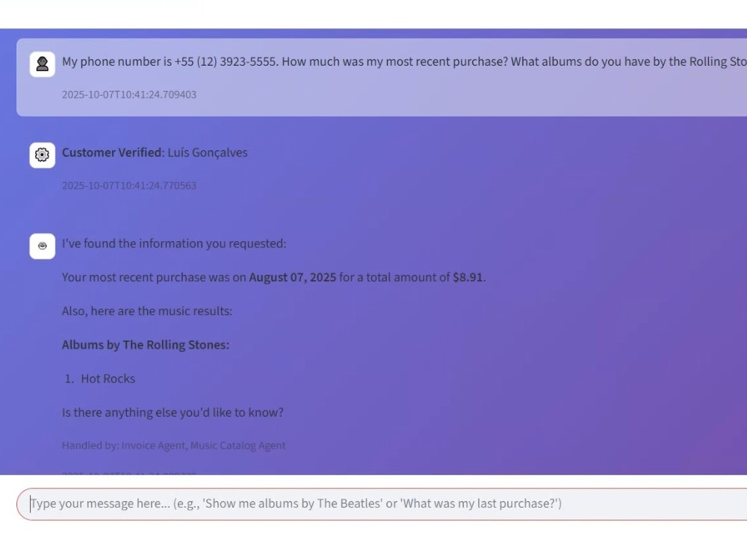
Task: Click the August 07, 2025 purchase date
Action: pos(293,278)
